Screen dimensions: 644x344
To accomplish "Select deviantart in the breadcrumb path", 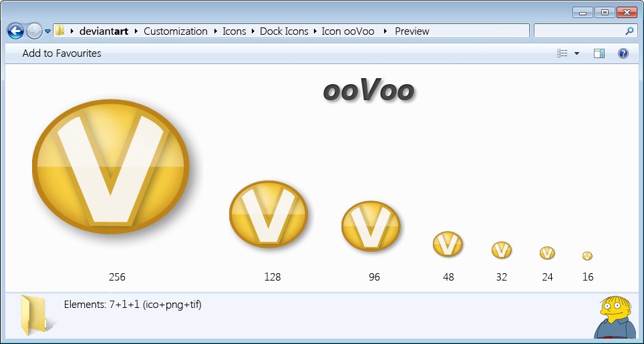I will [104, 31].
